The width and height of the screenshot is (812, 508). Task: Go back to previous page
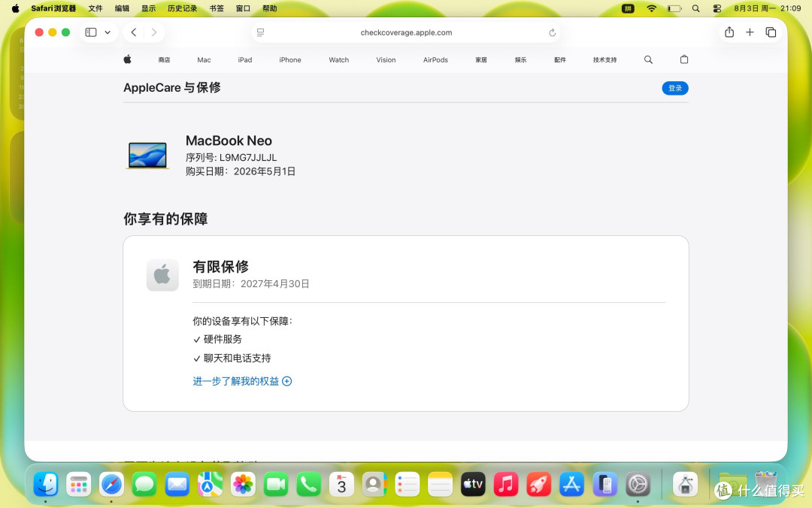coord(134,32)
